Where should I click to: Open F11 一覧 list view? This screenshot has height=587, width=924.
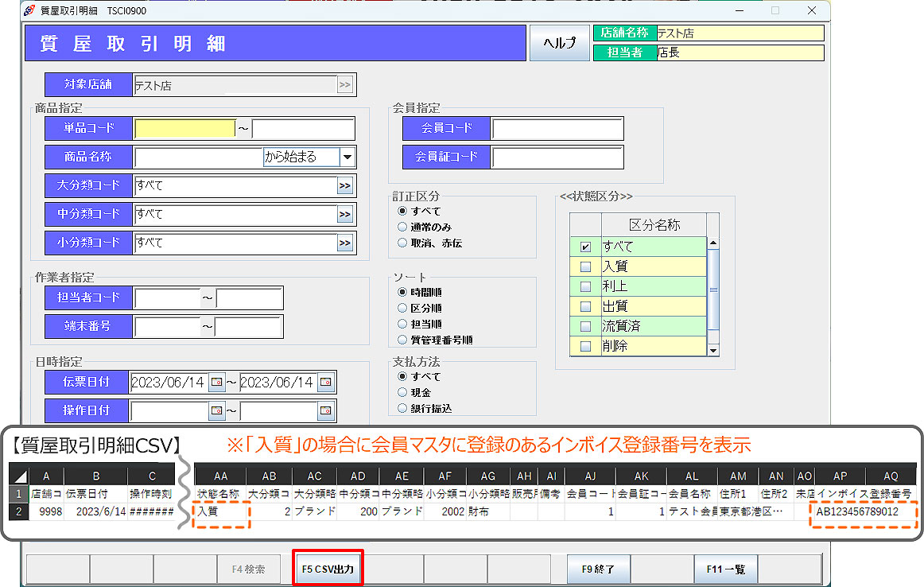click(726, 569)
